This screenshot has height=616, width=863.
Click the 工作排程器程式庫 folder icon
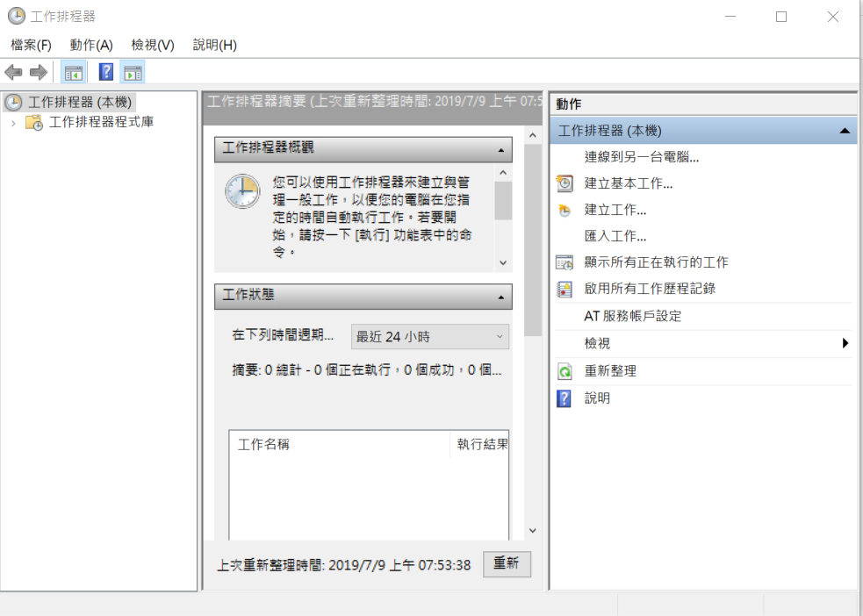pyautogui.click(x=34, y=122)
